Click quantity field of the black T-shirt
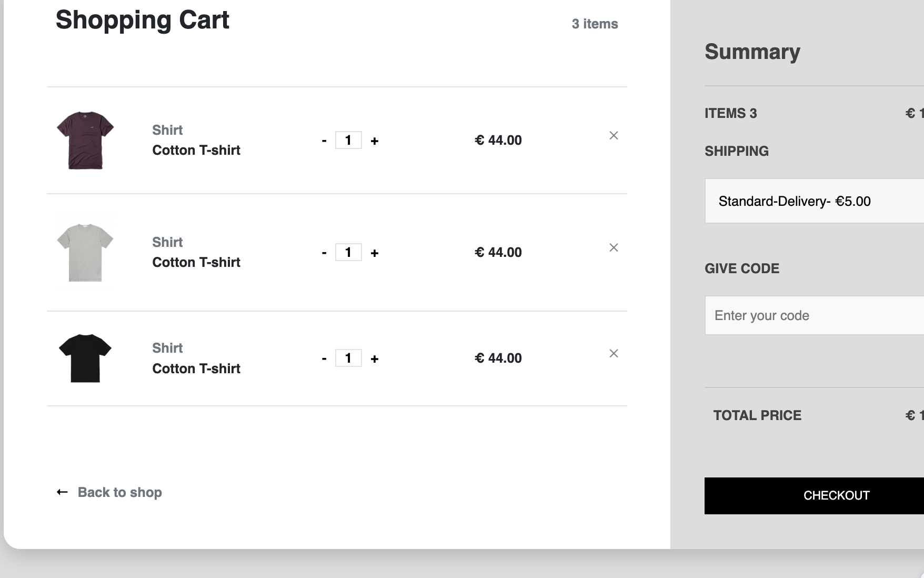The image size is (924, 578). click(348, 358)
